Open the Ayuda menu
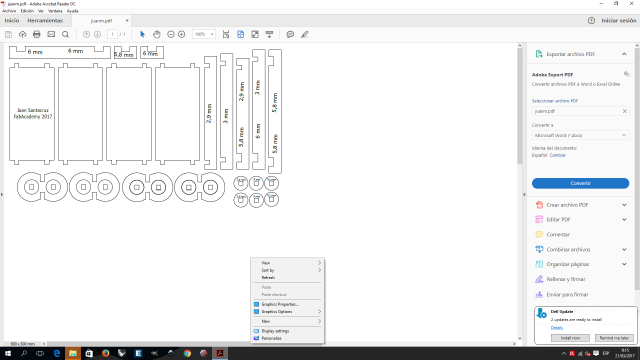This screenshot has width=640, height=360. pyautogui.click(x=73, y=11)
